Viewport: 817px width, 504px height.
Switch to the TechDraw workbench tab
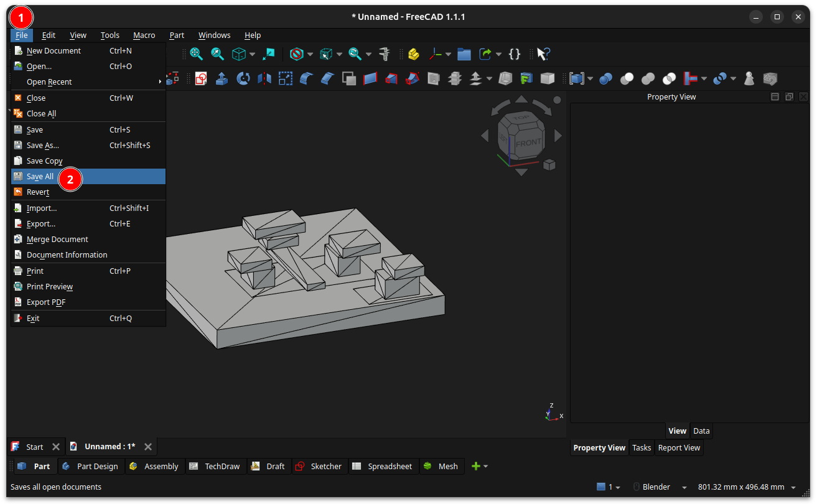215,467
